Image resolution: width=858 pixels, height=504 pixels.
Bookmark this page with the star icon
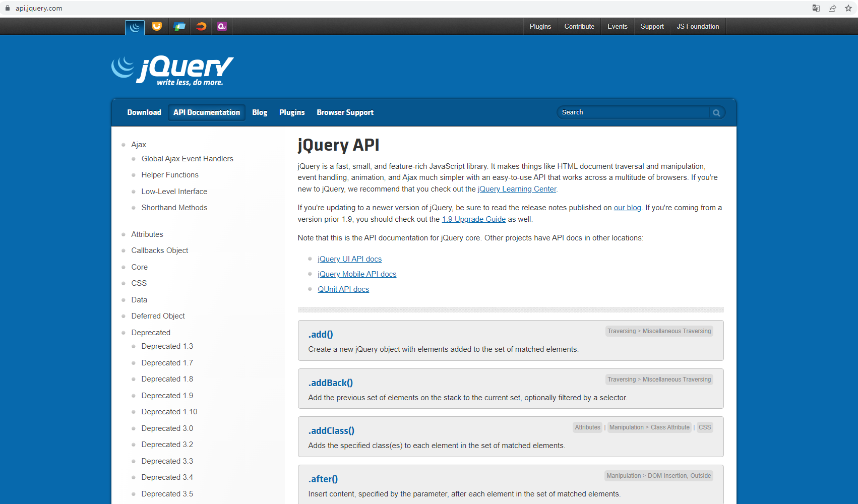point(848,8)
